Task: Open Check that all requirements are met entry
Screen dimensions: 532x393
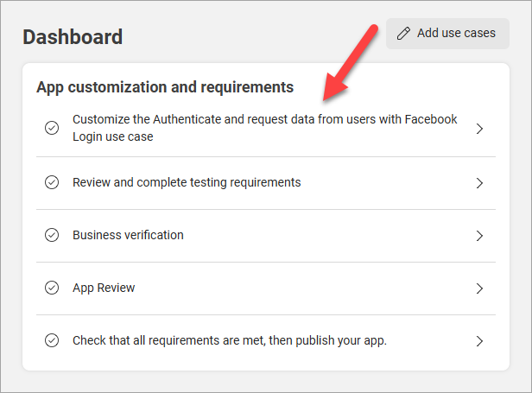Action: click(x=266, y=340)
